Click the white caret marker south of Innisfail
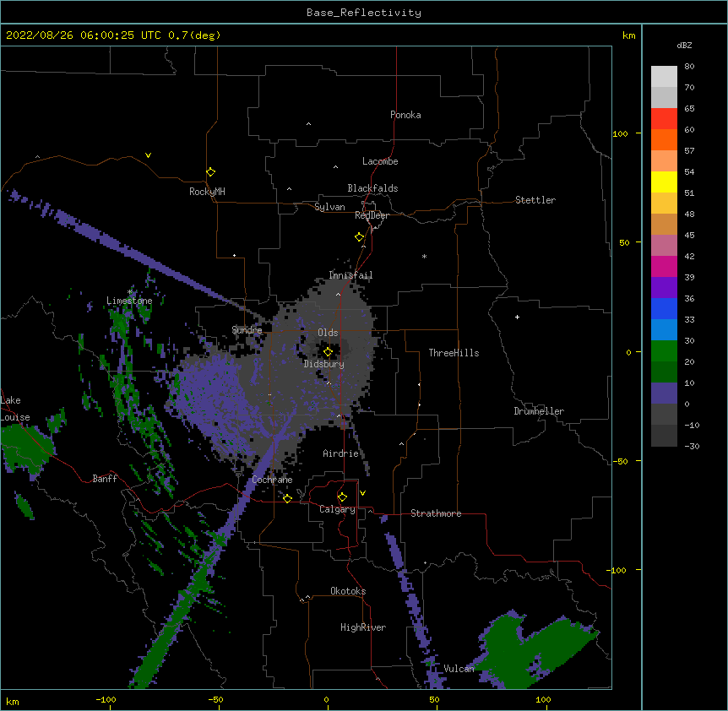728x711 pixels. click(x=338, y=294)
